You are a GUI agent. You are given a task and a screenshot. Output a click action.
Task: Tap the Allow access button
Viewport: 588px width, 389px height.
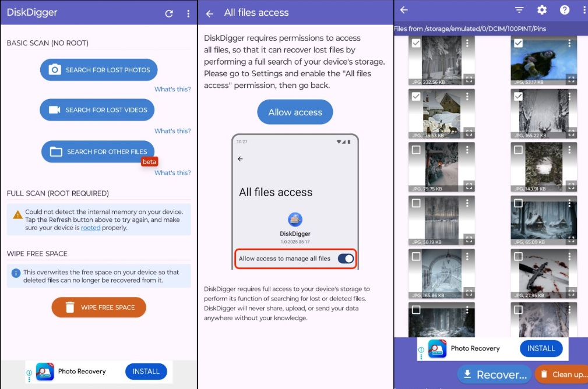pyautogui.click(x=295, y=112)
